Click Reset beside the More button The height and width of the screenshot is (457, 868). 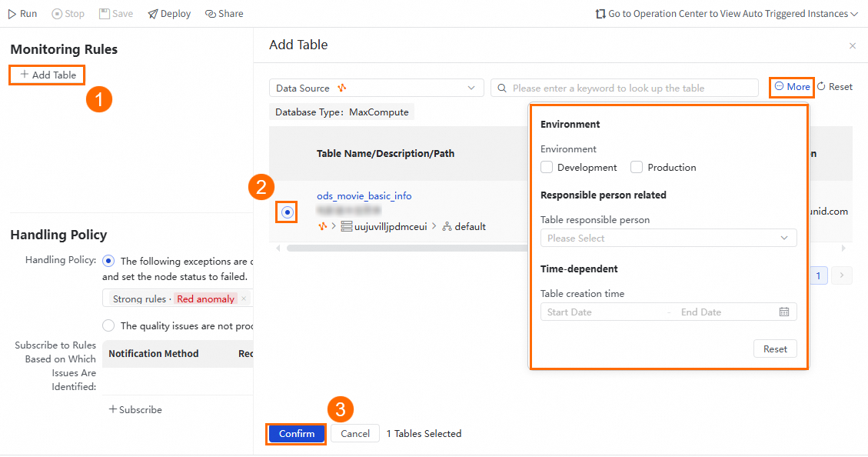pyautogui.click(x=835, y=87)
